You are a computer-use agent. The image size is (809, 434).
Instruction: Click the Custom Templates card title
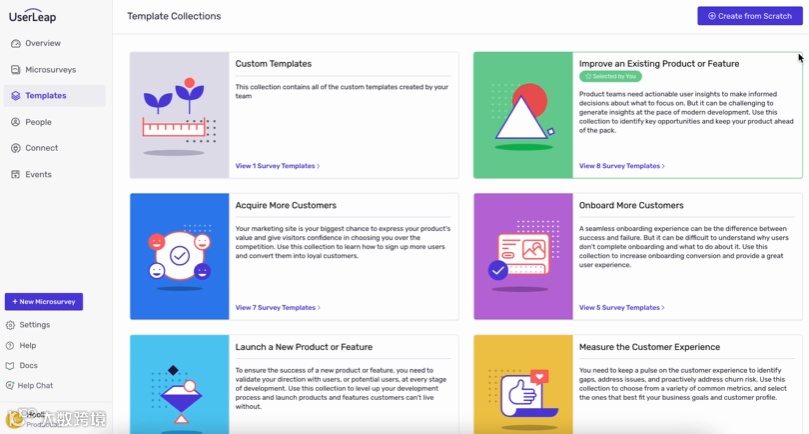273,64
